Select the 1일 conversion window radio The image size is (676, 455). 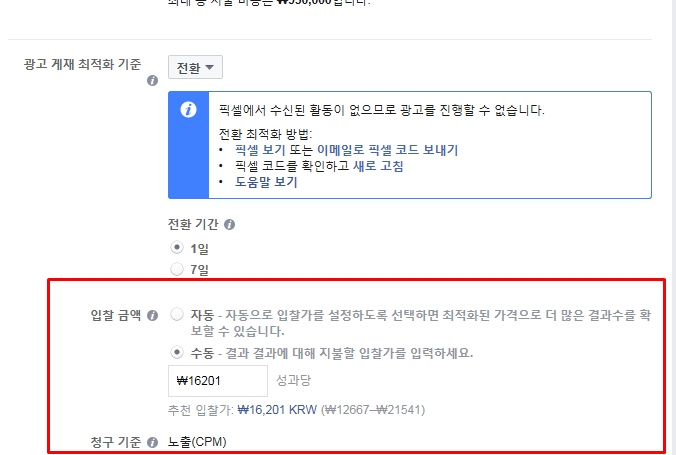pos(177,248)
